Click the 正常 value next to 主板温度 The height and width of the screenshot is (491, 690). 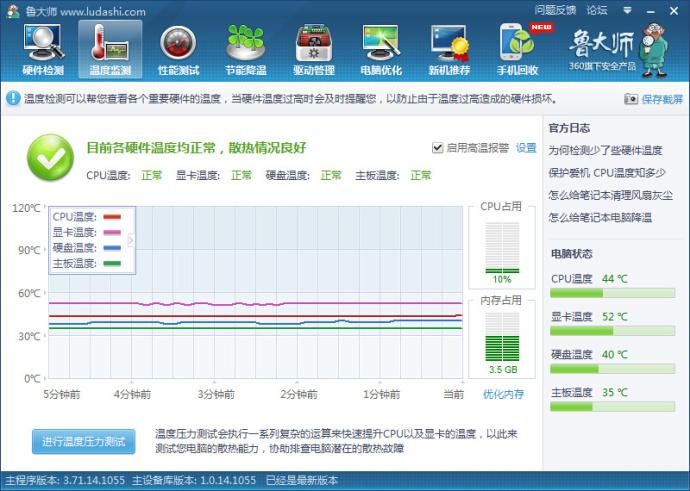pos(421,175)
